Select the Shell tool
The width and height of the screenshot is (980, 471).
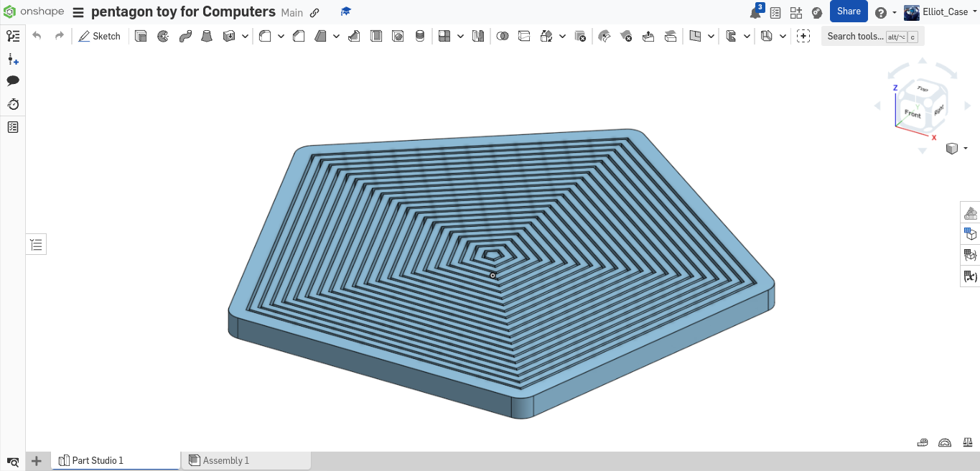click(x=375, y=36)
